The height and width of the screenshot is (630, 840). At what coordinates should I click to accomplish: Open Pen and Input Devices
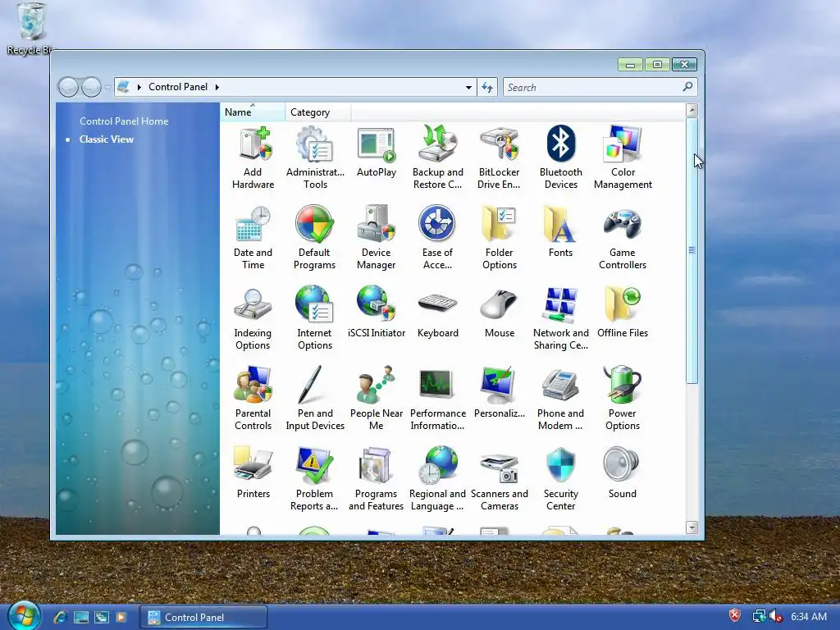pyautogui.click(x=315, y=399)
